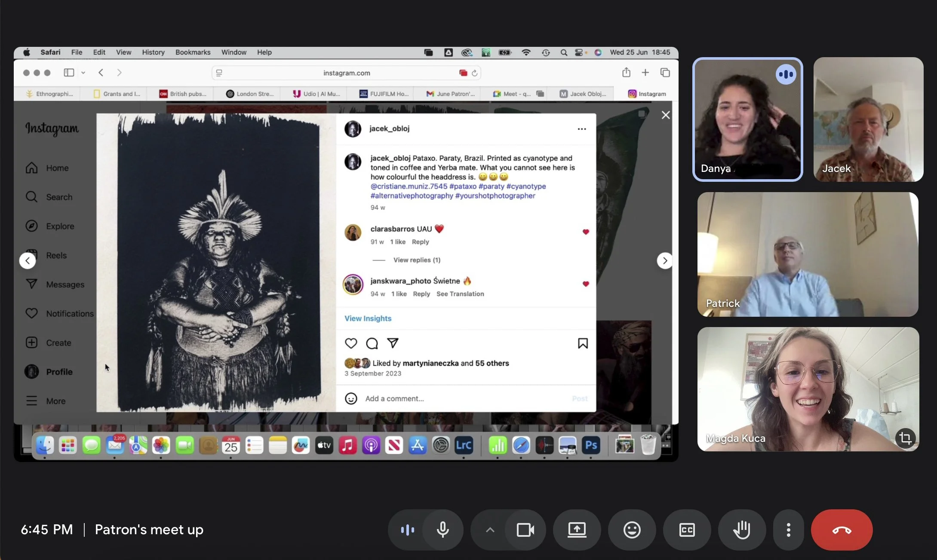The width and height of the screenshot is (937, 560).
Task: Click the heart like icon under the post
Action: (x=351, y=343)
